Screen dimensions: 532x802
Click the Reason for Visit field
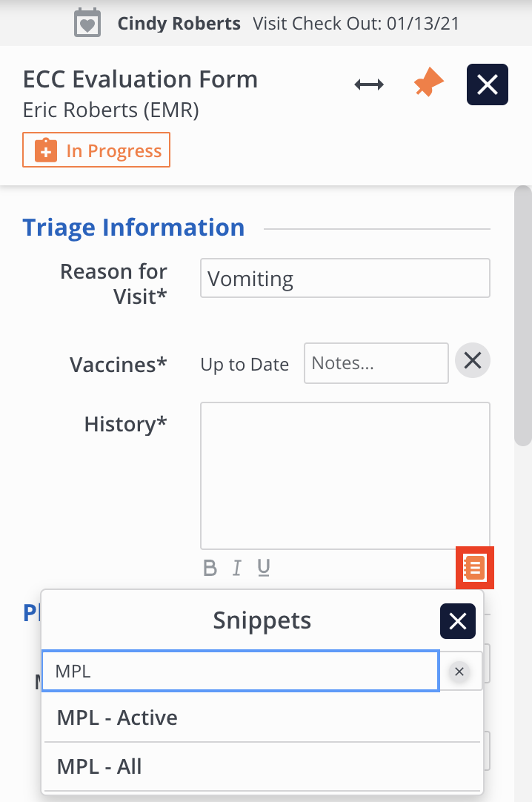(345, 279)
